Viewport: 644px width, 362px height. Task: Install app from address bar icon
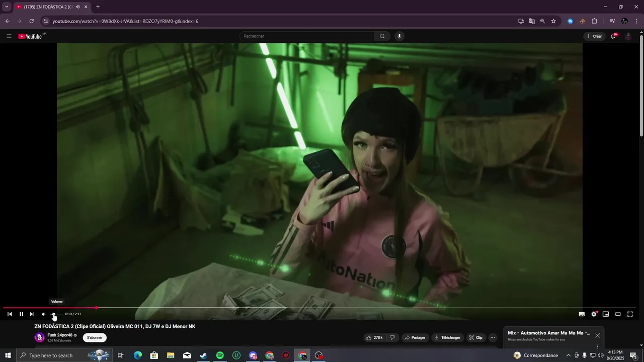tap(521, 21)
